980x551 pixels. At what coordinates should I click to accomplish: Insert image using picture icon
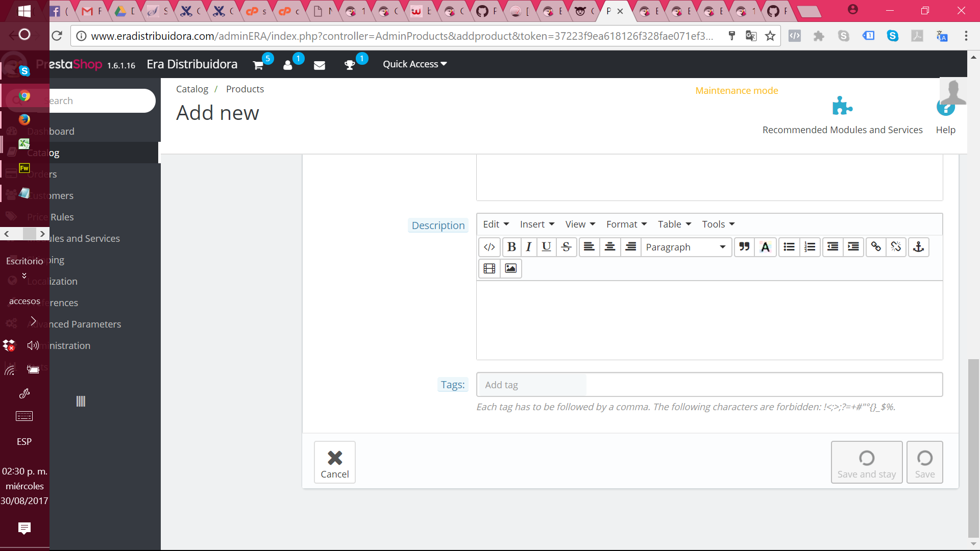tap(510, 268)
